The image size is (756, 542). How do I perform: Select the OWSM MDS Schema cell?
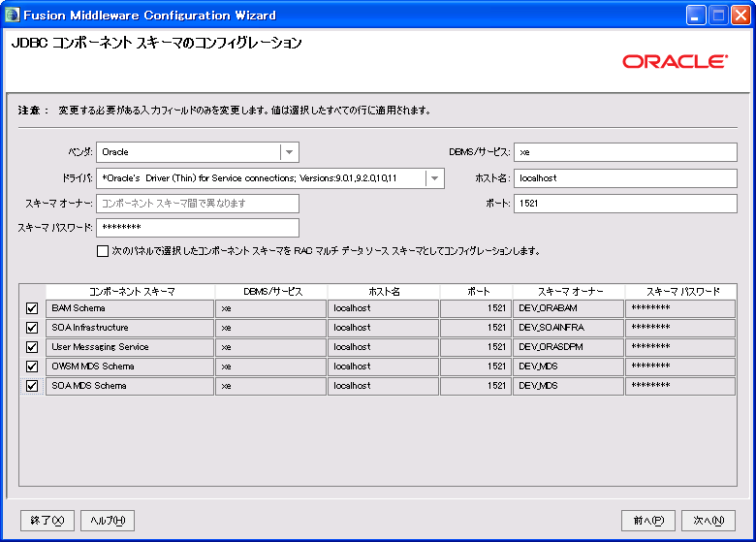coord(130,367)
